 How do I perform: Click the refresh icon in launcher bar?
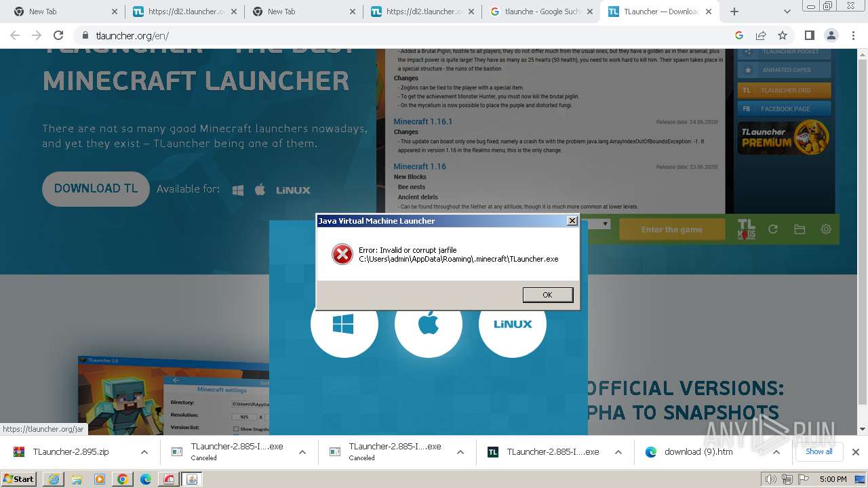click(773, 230)
